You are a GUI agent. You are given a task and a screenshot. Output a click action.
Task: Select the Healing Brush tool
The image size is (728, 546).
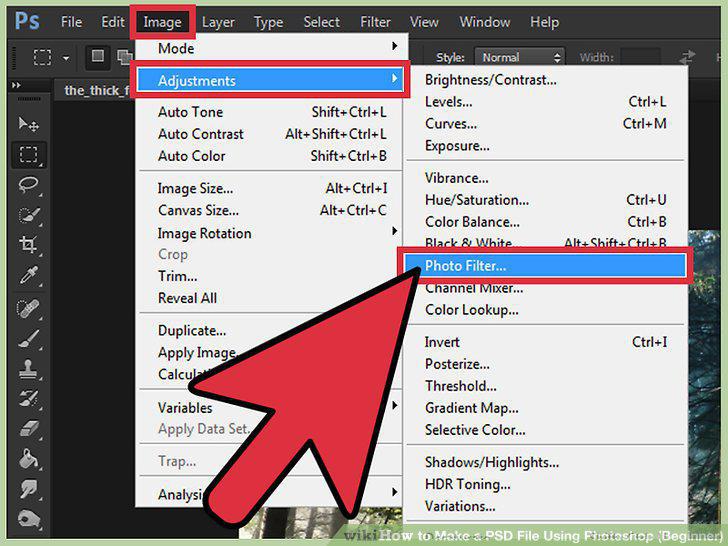click(28, 308)
